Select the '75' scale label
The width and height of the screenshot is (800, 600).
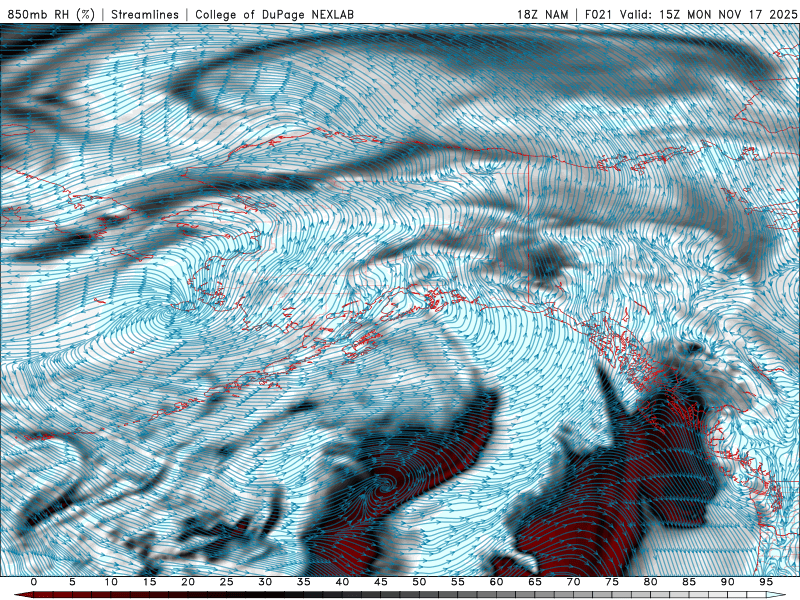click(612, 582)
